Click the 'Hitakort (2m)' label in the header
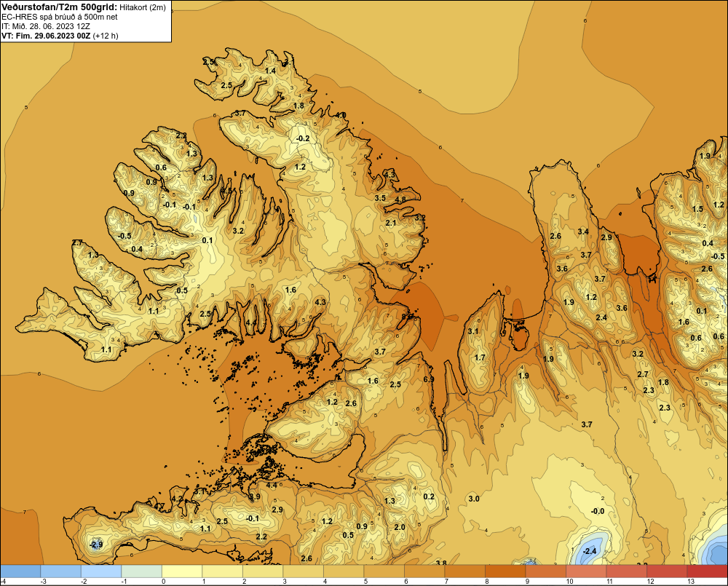 tap(143, 7)
